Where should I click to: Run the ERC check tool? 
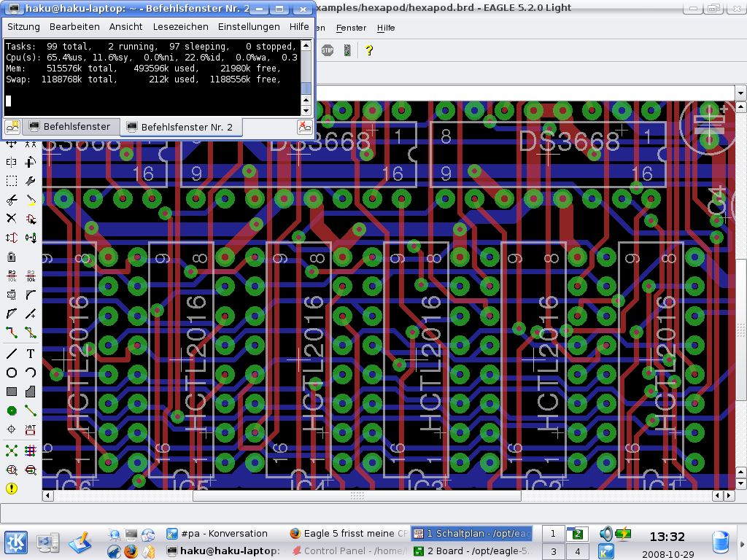[x=12, y=470]
